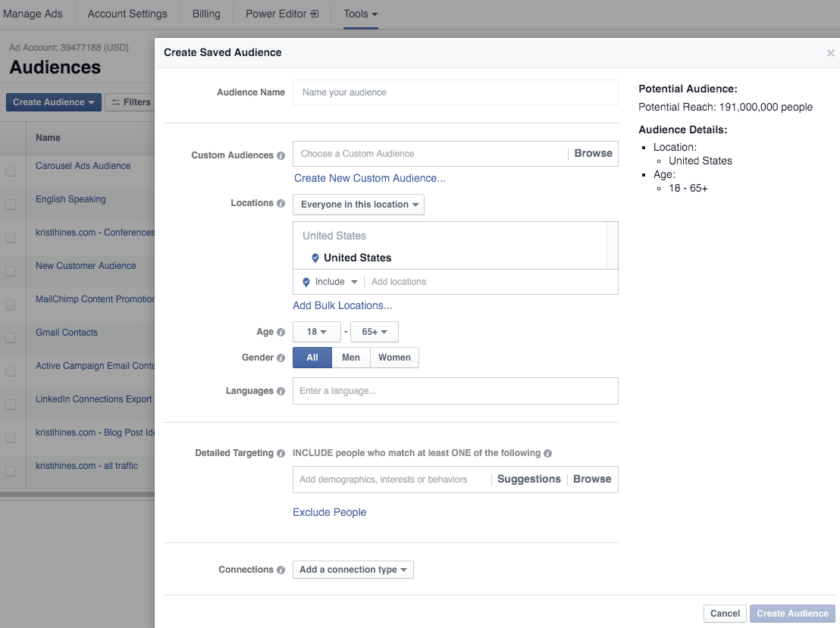840x628 pixels.
Task: Tick the Gmail Contacts row checkbox
Action: 11,338
